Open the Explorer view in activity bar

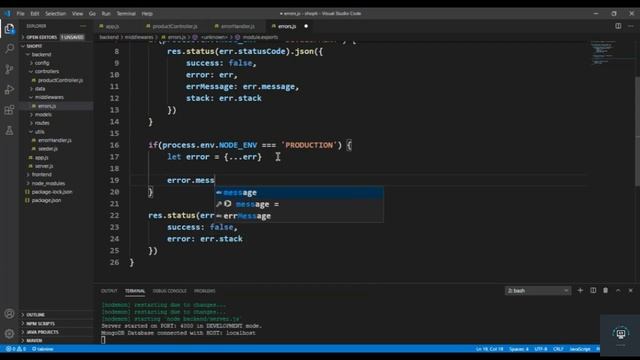point(9,29)
